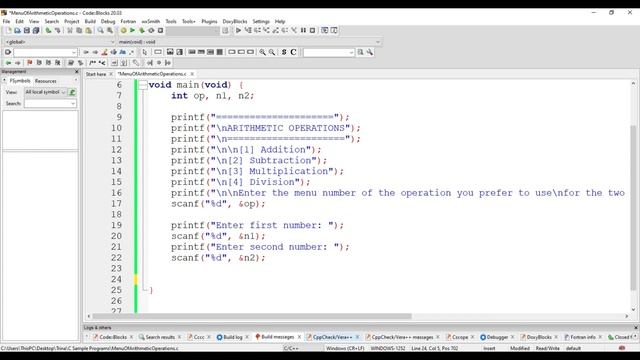640x360 pixels.
Task: Click the refresh icon beside symbols view
Action: [73, 92]
